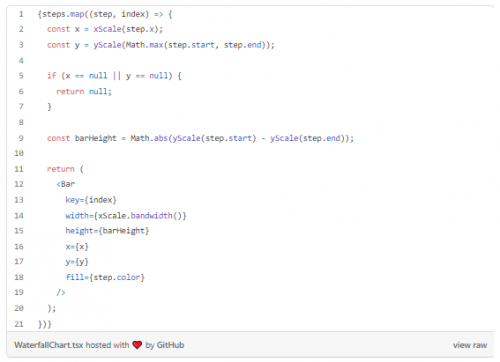Select line number 21

point(19,324)
